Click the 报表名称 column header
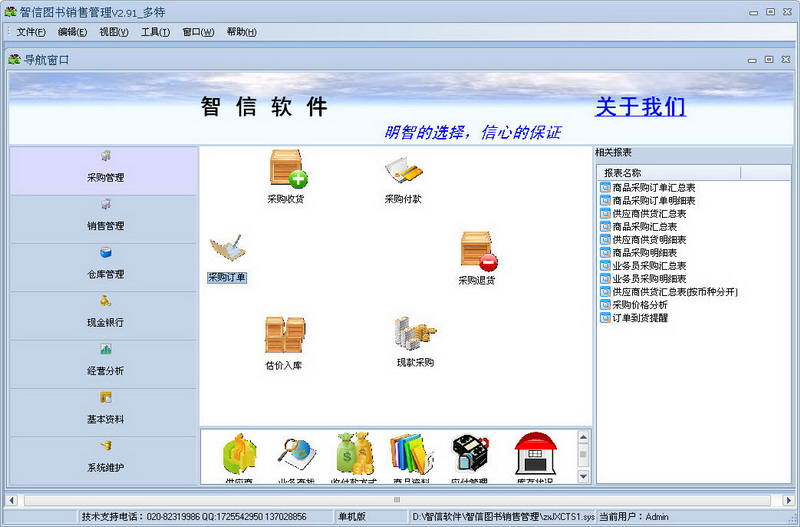 (669, 173)
